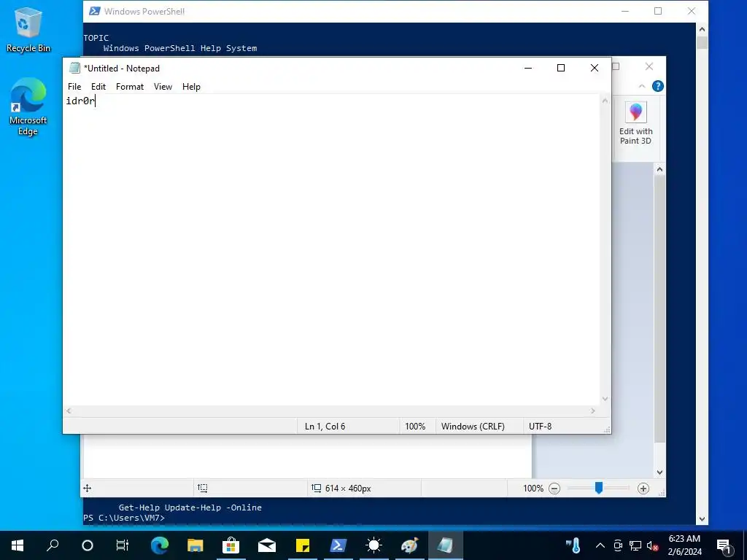Open the taskbar clock showing 6:23 AM
This screenshot has height=560, width=747.
point(684,545)
